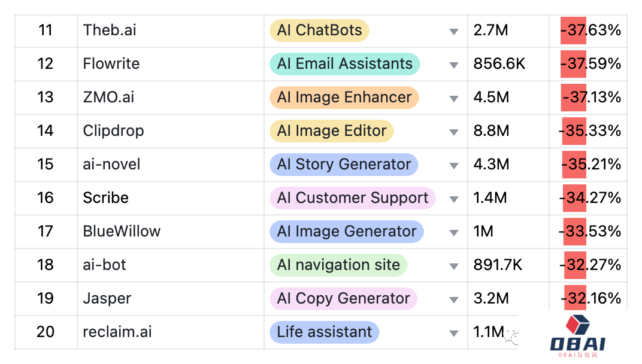This screenshot has height=364, width=642.
Task: Click the Clipdrop name cell
Action: (171, 132)
